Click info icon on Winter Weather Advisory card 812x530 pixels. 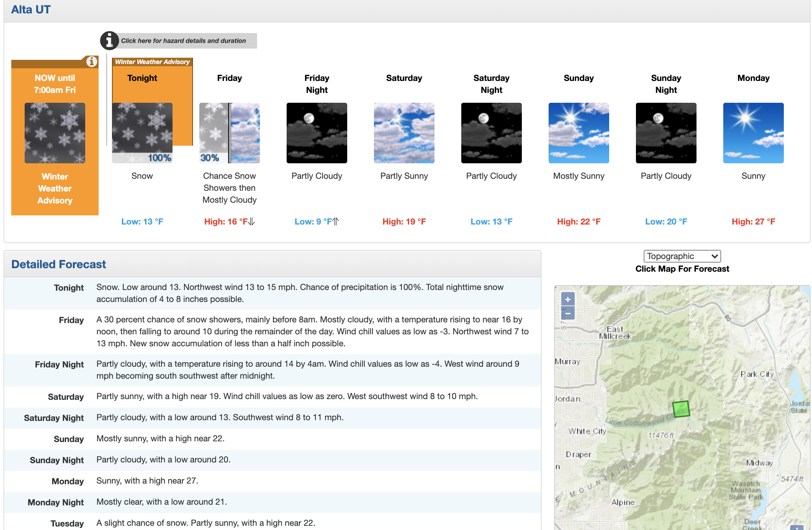[92, 62]
